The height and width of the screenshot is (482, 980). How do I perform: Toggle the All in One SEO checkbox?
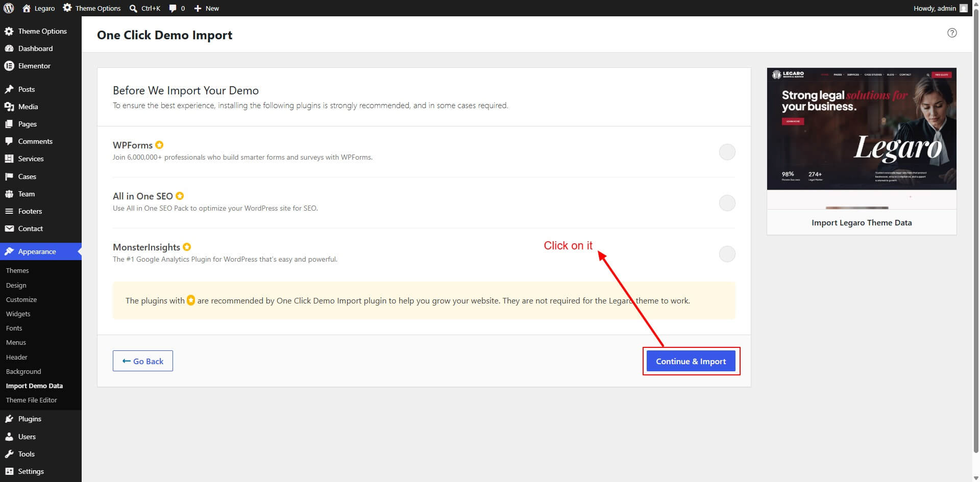[x=727, y=203]
